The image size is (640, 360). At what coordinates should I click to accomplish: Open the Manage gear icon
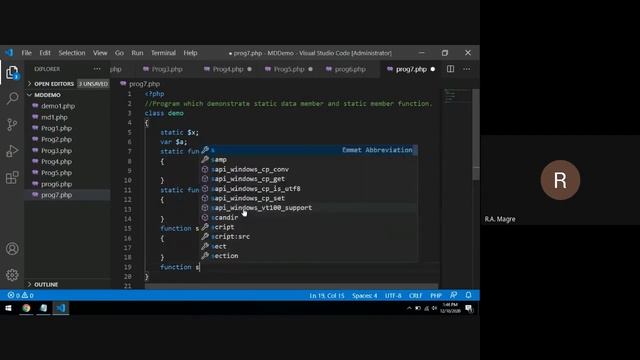(12, 275)
